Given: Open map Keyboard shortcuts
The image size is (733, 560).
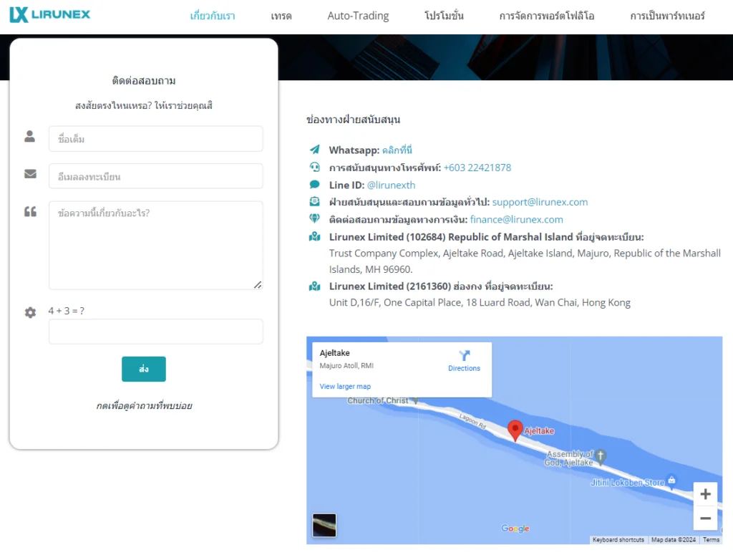Looking at the screenshot, I should 618,540.
